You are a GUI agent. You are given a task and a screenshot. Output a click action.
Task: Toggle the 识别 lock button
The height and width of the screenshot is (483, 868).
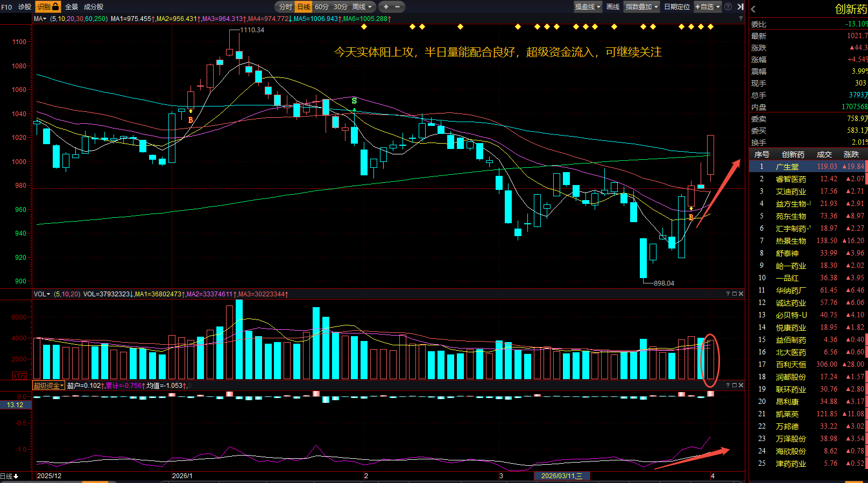pos(48,6)
